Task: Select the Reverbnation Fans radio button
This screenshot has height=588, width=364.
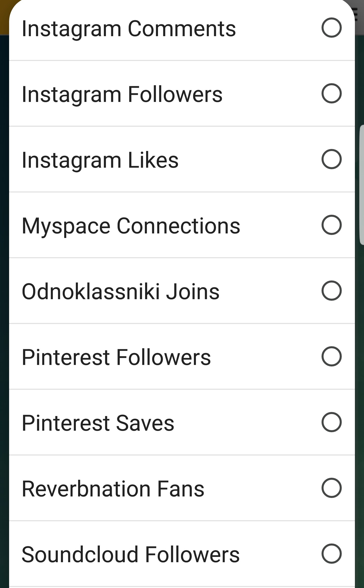Action: coord(331,488)
